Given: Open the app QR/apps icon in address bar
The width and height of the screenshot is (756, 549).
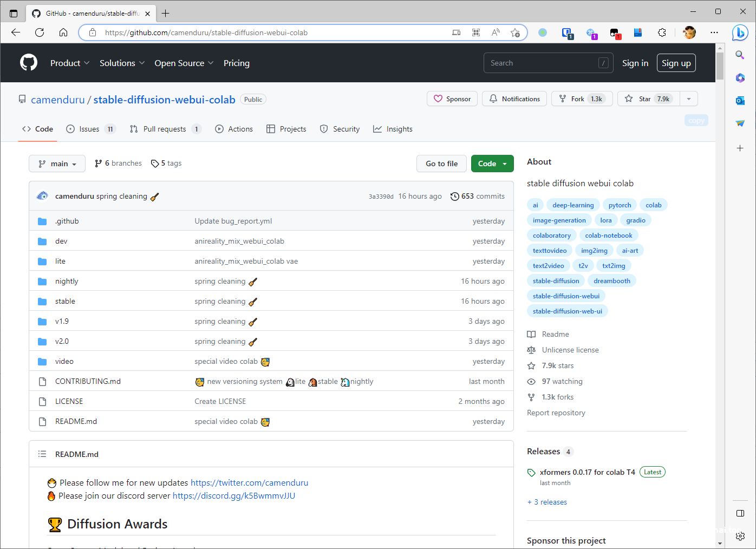Looking at the screenshot, I should click(476, 32).
